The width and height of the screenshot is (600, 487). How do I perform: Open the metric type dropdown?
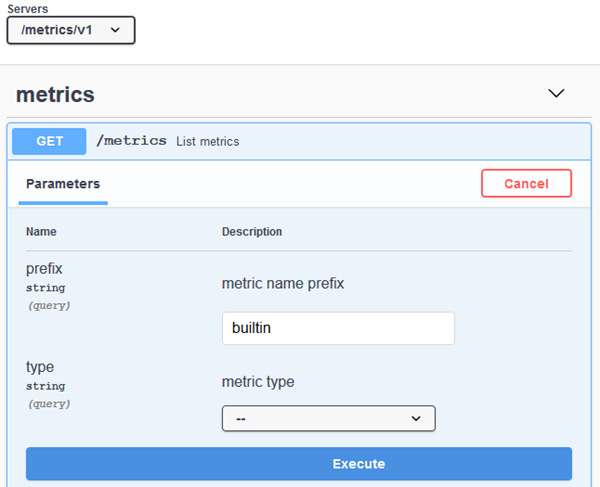pos(328,418)
